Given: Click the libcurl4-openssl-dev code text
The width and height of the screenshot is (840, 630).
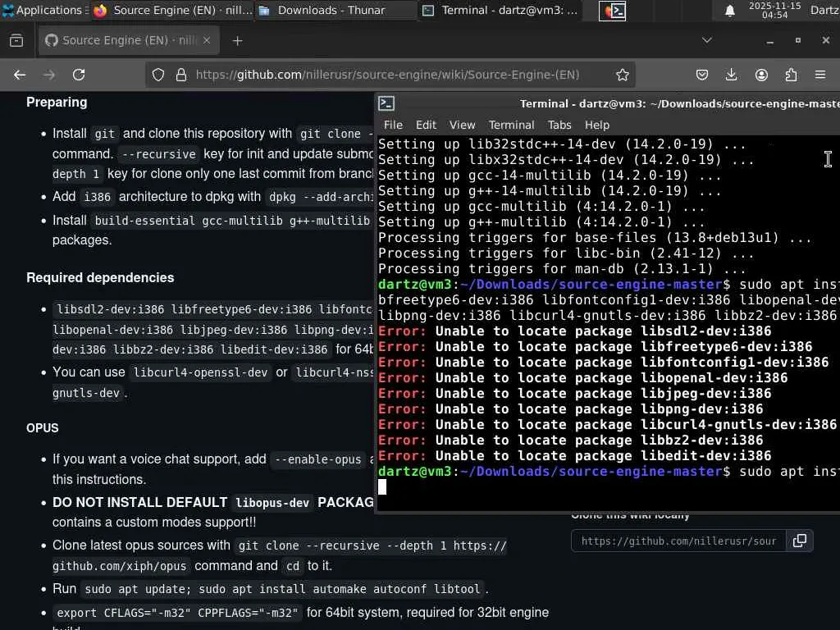Looking at the screenshot, I should (200, 372).
